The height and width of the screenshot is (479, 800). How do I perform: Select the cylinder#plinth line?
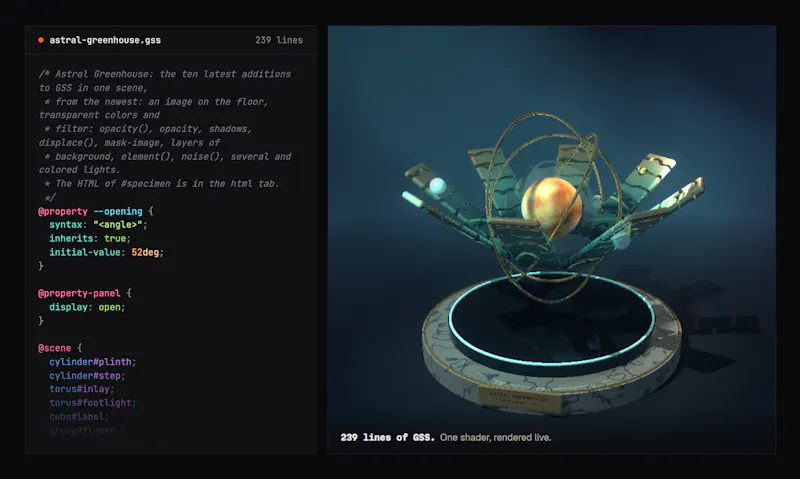[93, 362]
